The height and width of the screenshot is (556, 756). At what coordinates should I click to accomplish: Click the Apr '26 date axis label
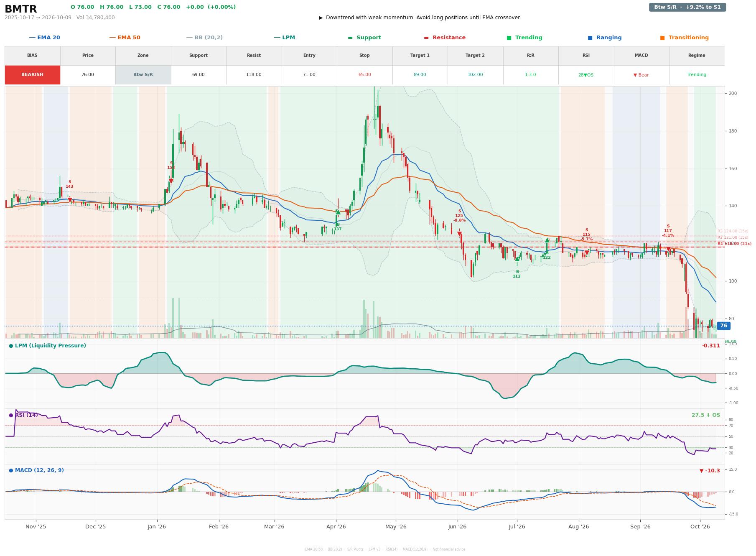(x=336, y=527)
